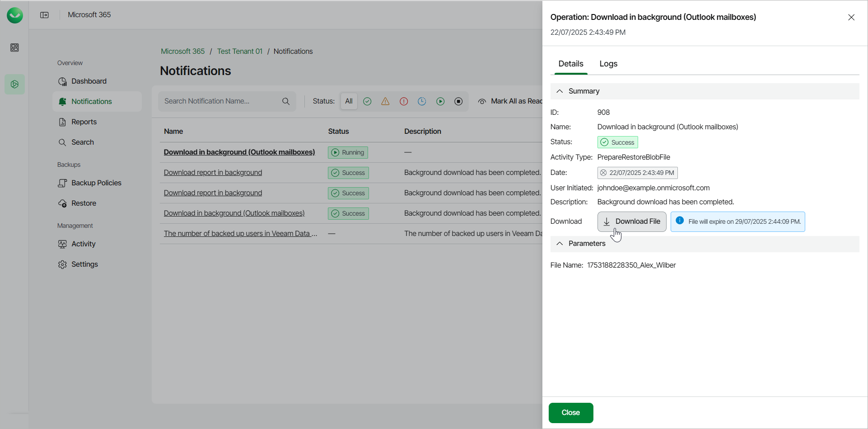Filter notifications by Pending clock status icon
The image size is (868, 429).
pos(422,101)
